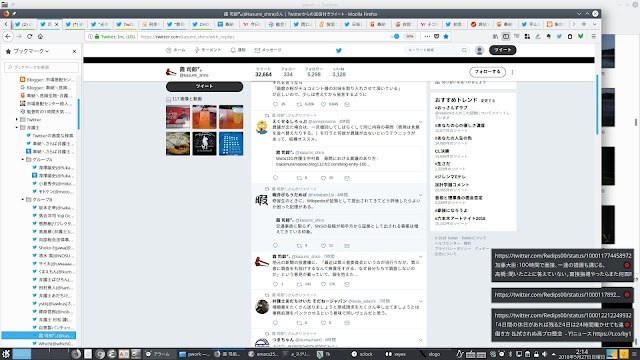Click the Twitter keyword search box

[436, 50]
